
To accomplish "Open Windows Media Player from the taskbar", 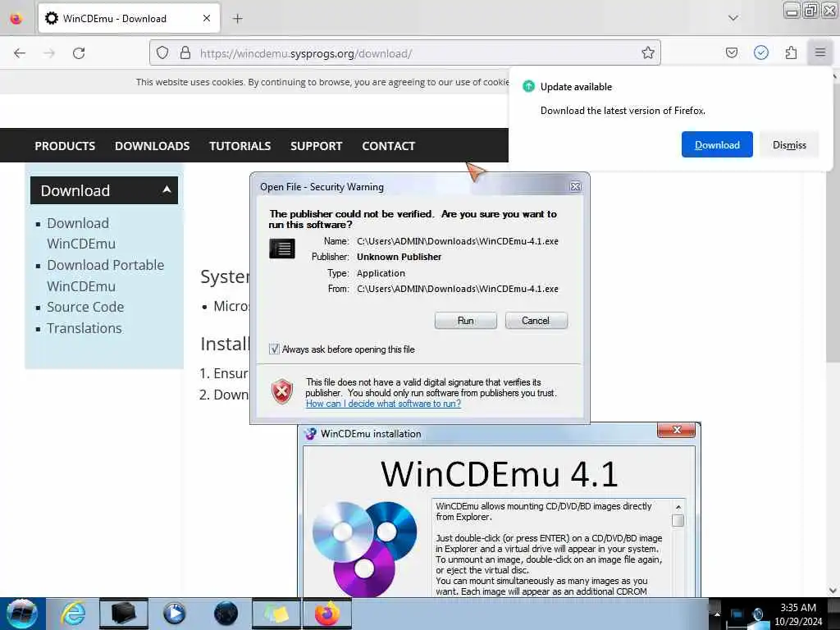I will (x=174, y=614).
